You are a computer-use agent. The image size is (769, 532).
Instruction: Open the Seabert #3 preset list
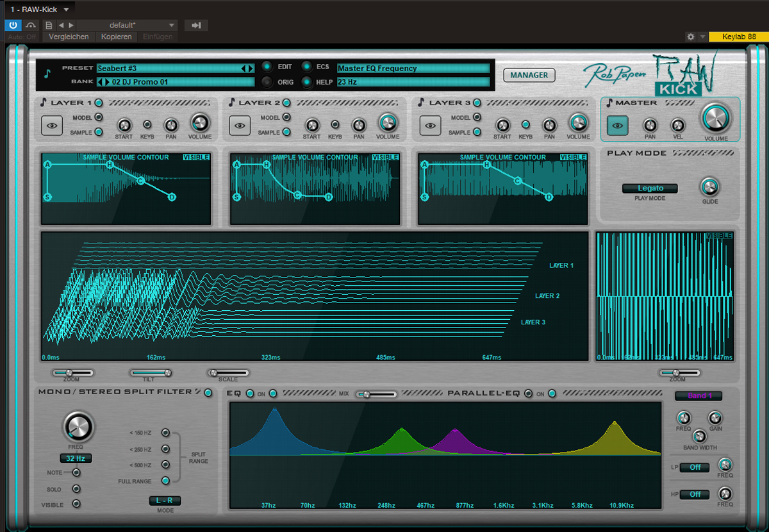pyautogui.click(x=176, y=69)
